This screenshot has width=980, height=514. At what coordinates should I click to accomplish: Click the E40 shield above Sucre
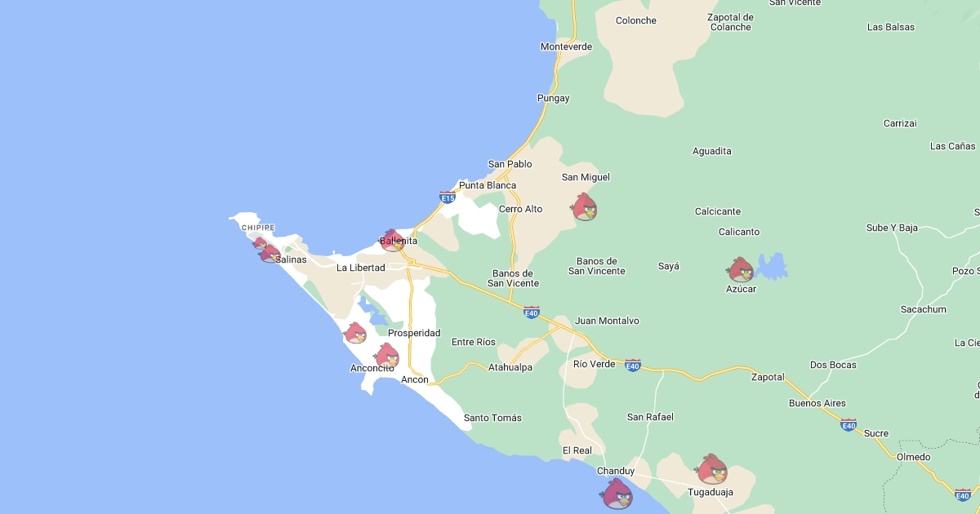pos(849,425)
